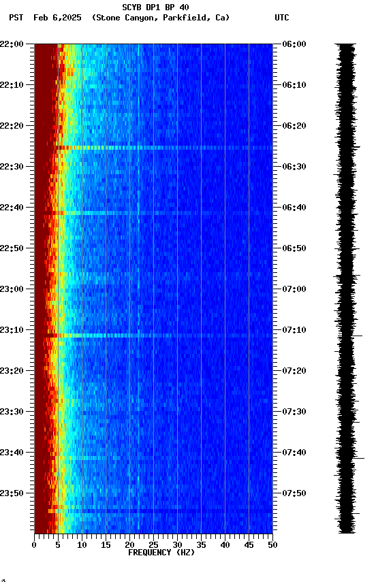The width and height of the screenshot is (376, 588).
Task: Click the "06:00" UTC time label
Action: coord(294,44)
